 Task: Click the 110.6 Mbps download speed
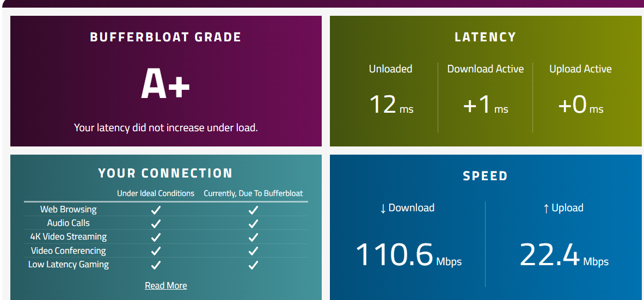395,255
